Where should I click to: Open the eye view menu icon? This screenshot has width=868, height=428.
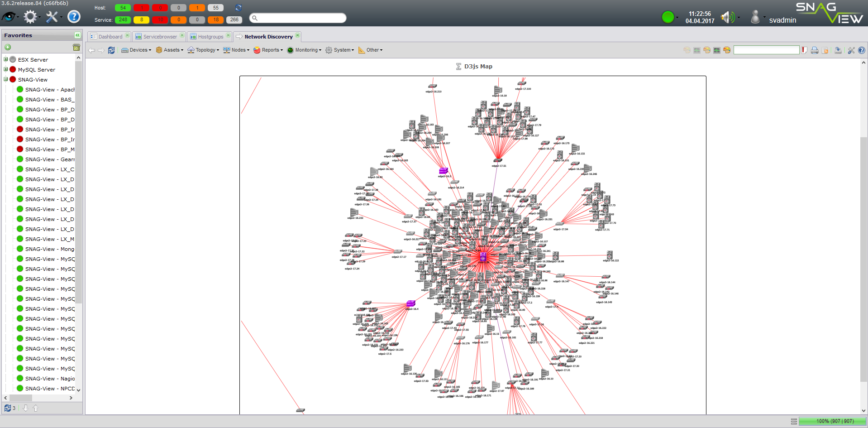(x=8, y=17)
